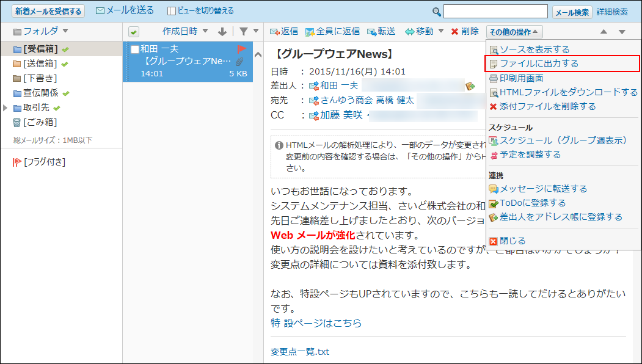Viewport: 642px width, 364px height.
Task: Open the 作成日時 sort dropdown
Action: tap(185, 31)
